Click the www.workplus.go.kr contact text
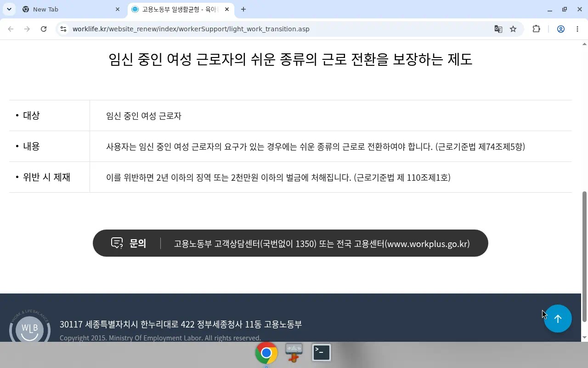 428,244
